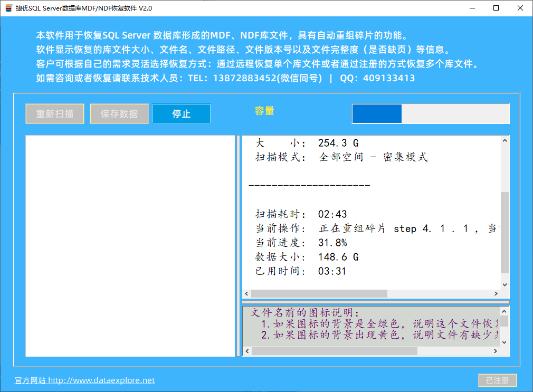The width and height of the screenshot is (533, 392).
Task: Click the elapsed time value 03:31
Action: pos(332,271)
